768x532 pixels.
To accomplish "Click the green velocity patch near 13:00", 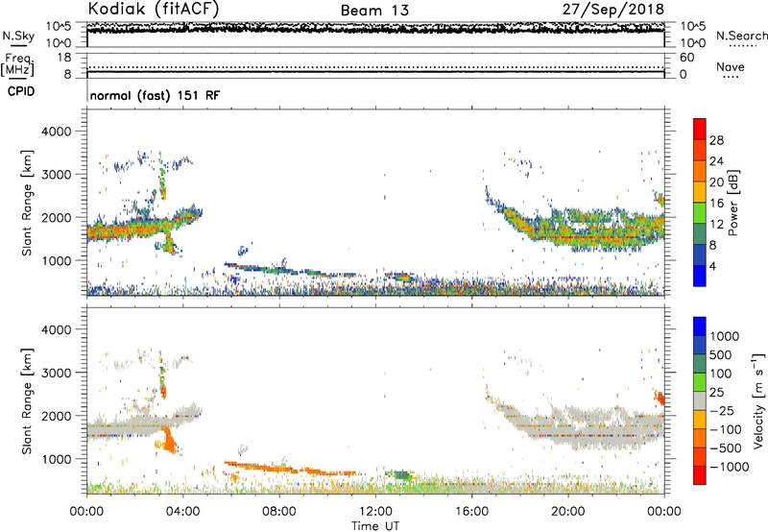I will point(400,474).
